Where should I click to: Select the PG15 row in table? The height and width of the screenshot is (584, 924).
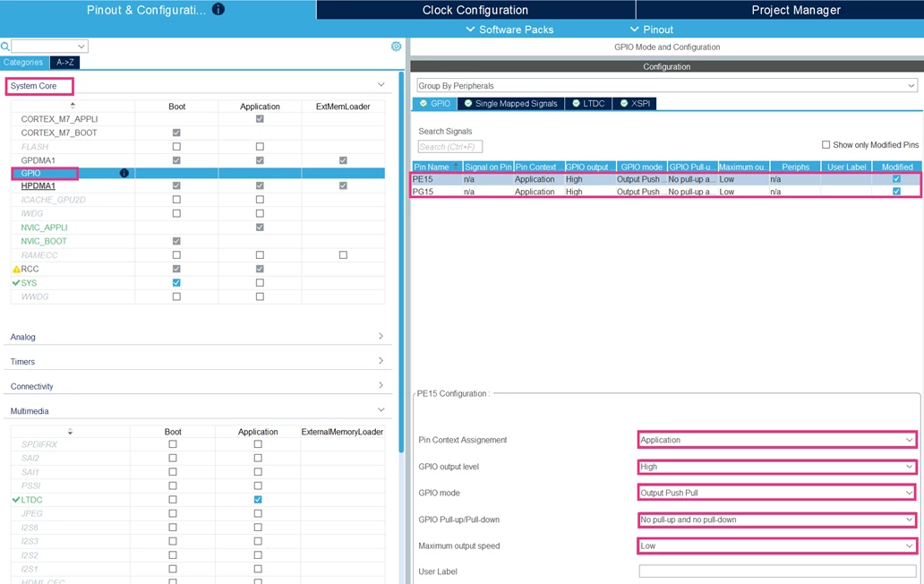pos(666,192)
